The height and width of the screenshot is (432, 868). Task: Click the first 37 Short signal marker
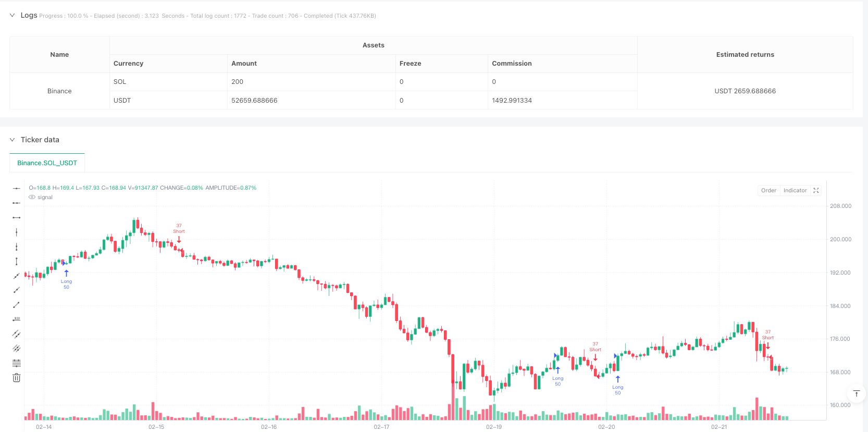[x=179, y=233]
